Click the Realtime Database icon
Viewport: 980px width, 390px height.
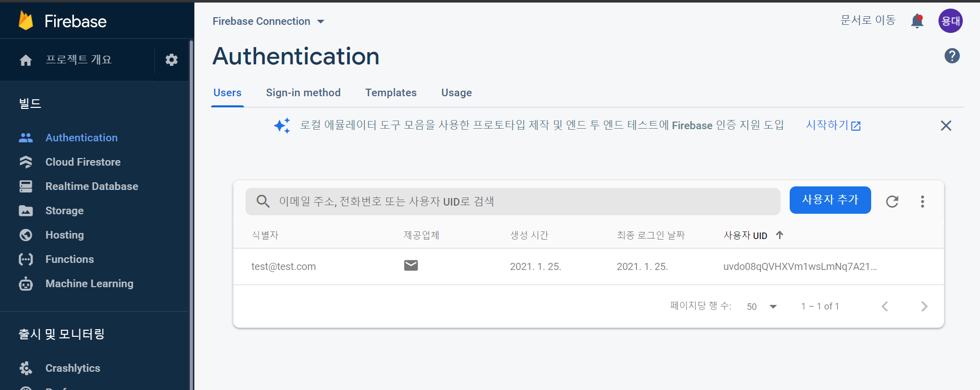pos(26,186)
